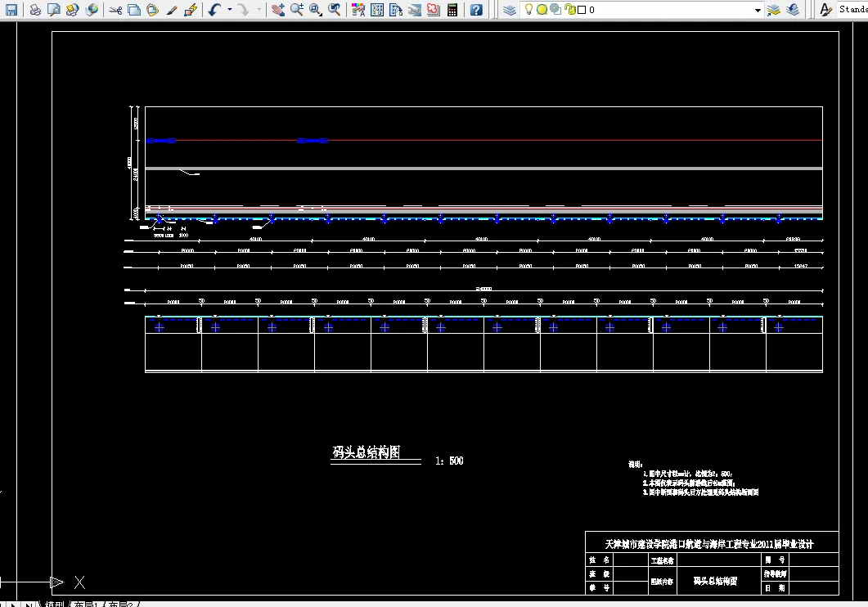Click the scale text 1:500
Viewport: 868px width, 607px height.
[449, 461]
